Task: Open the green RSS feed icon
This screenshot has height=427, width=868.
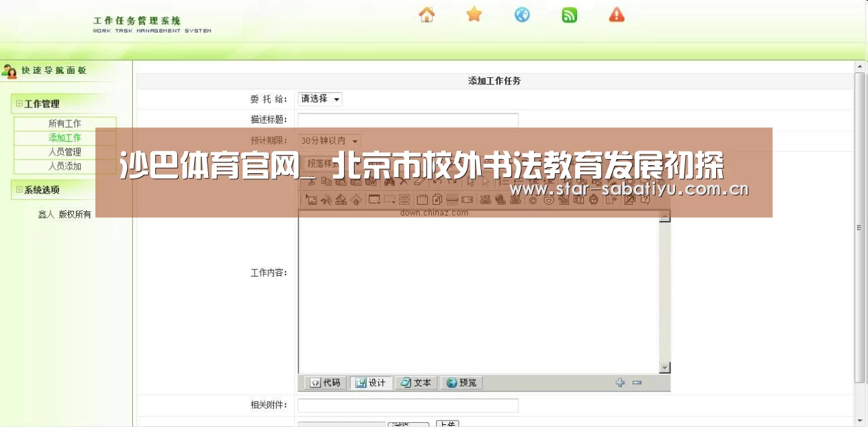Action: pos(570,15)
